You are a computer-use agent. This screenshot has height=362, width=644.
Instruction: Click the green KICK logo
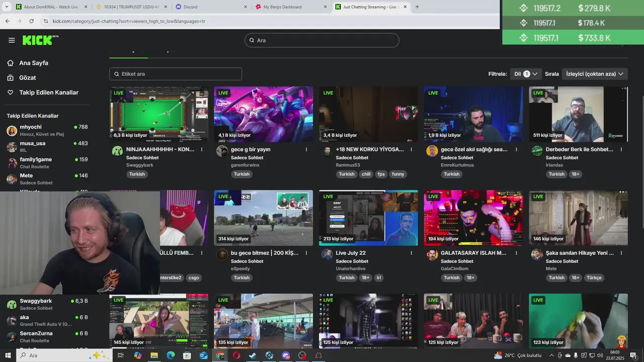pyautogui.click(x=40, y=40)
